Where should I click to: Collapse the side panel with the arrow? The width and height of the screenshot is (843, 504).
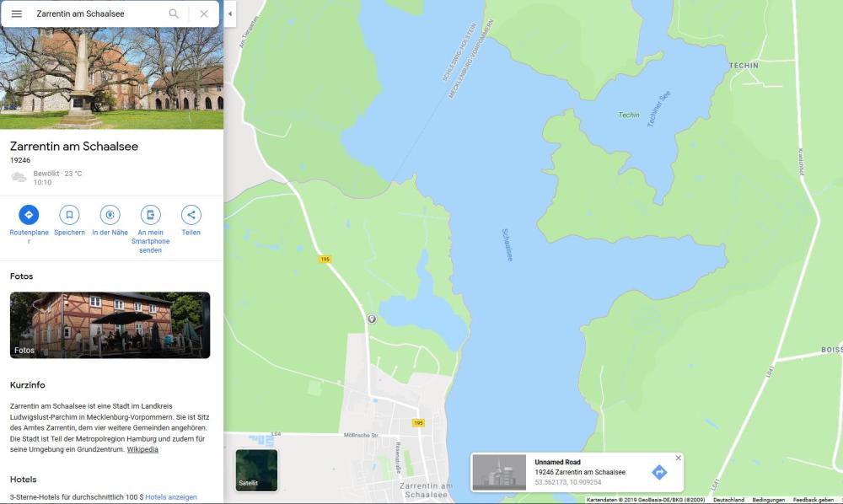(230, 14)
